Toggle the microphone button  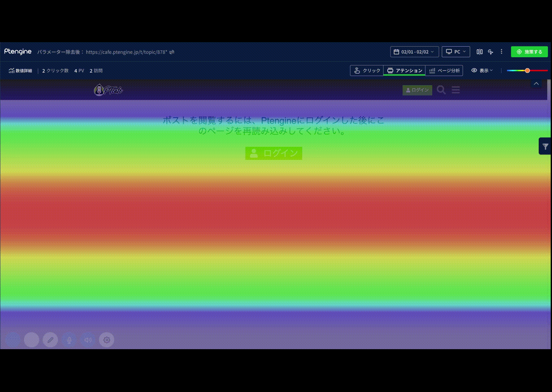pyautogui.click(x=69, y=340)
